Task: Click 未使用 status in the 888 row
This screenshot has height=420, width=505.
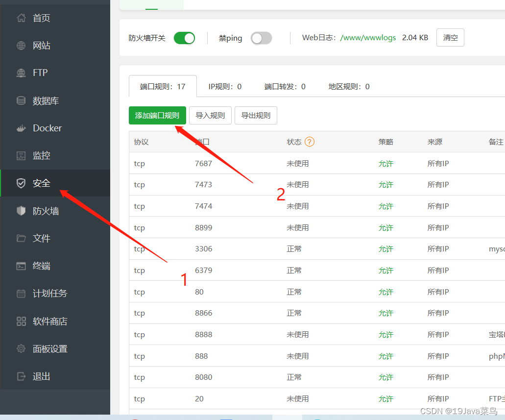Action: [x=298, y=356]
